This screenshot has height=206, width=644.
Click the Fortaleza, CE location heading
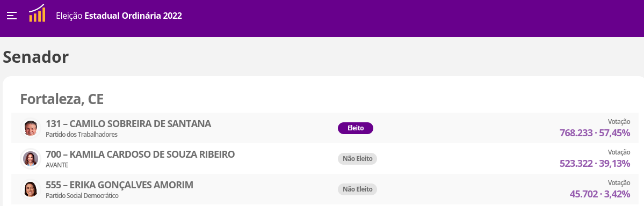(62, 99)
